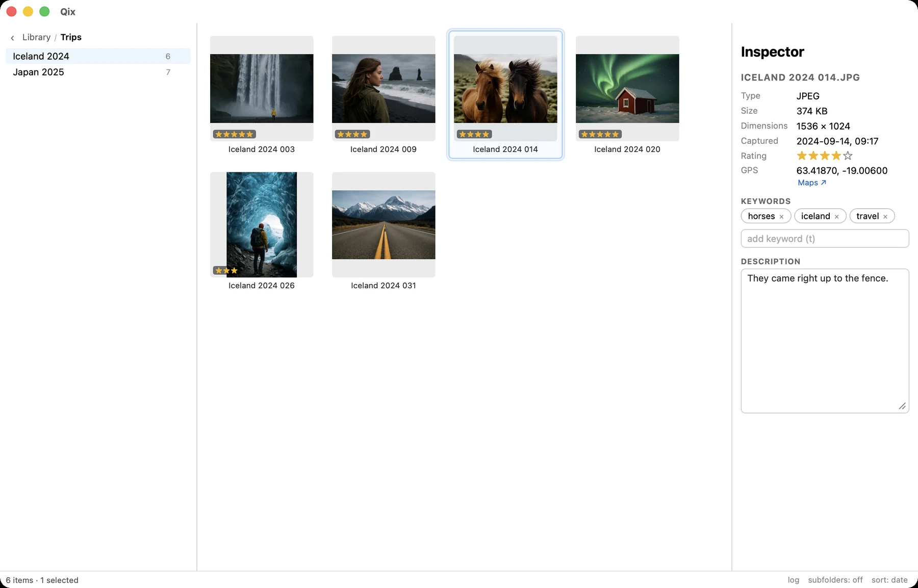The height and width of the screenshot is (588, 918).
Task: Click the 6 items · 1 selected status
Action: coord(42,580)
